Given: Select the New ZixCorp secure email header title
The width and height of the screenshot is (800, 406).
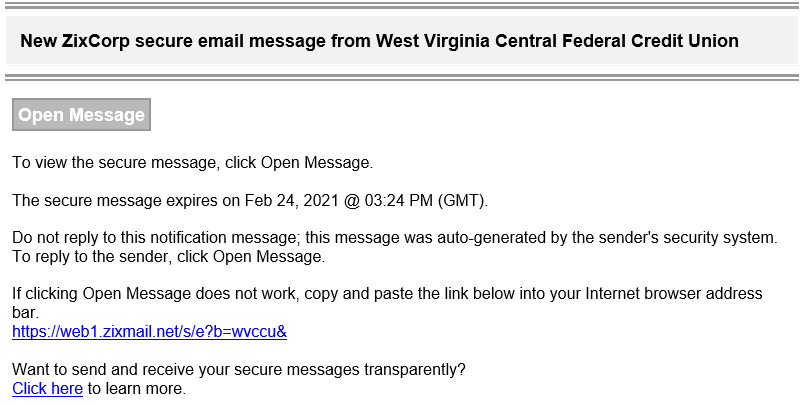Looking at the screenshot, I should 379,41.
